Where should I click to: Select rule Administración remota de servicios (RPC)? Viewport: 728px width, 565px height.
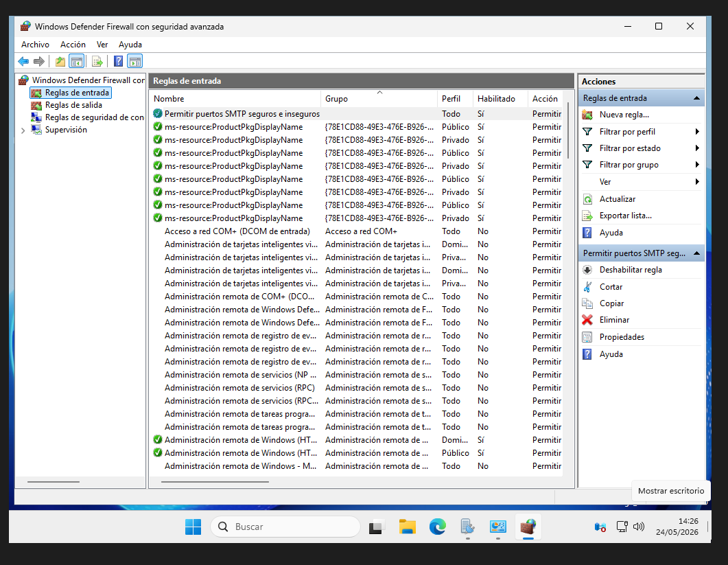point(357,388)
